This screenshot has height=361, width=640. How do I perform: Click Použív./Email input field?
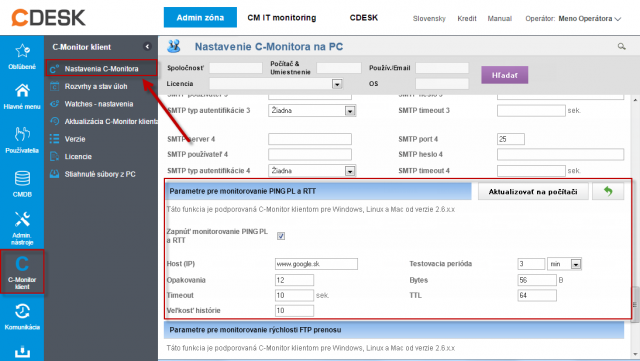coord(442,68)
